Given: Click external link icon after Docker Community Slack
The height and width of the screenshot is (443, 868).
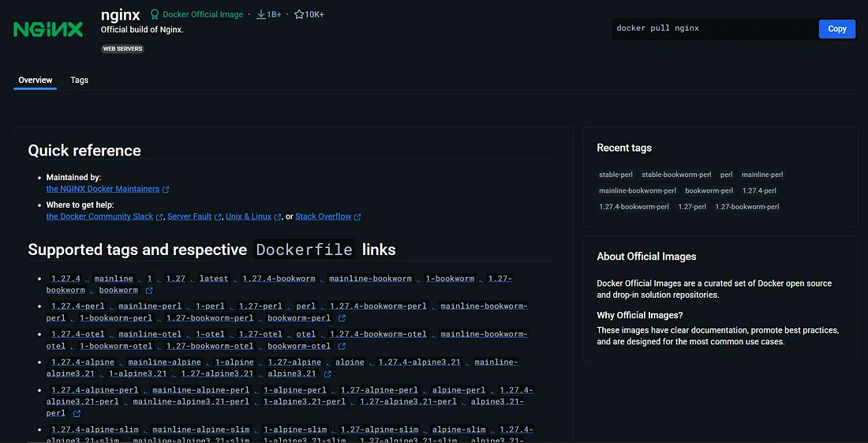Looking at the screenshot, I should click(159, 217).
